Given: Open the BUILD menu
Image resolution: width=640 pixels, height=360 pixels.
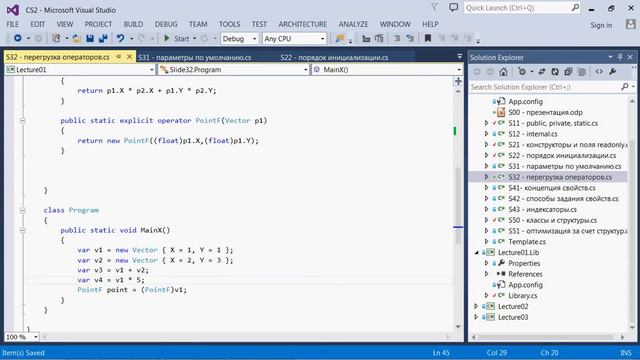Looking at the screenshot, I should [133, 24].
